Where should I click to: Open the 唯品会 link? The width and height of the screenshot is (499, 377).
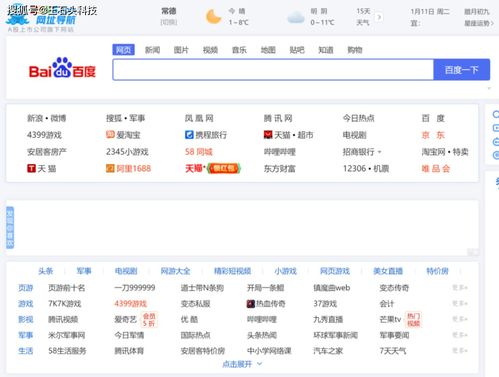pos(436,168)
